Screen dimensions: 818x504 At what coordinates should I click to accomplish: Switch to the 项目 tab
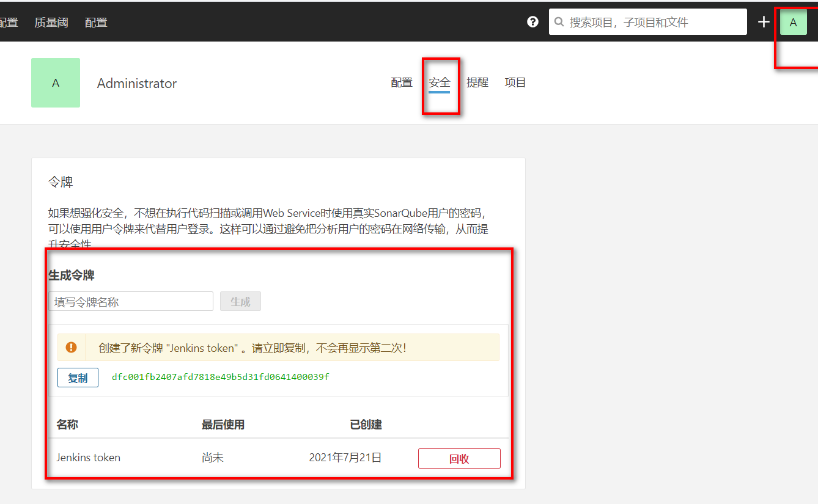click(x=515, y=82)
